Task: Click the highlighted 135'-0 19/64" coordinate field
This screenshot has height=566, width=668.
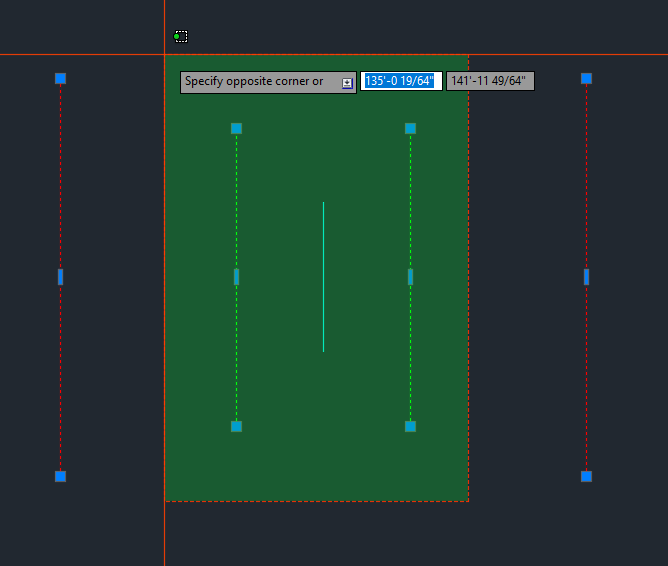Action: pyautogui.click(x=401, y=81)
